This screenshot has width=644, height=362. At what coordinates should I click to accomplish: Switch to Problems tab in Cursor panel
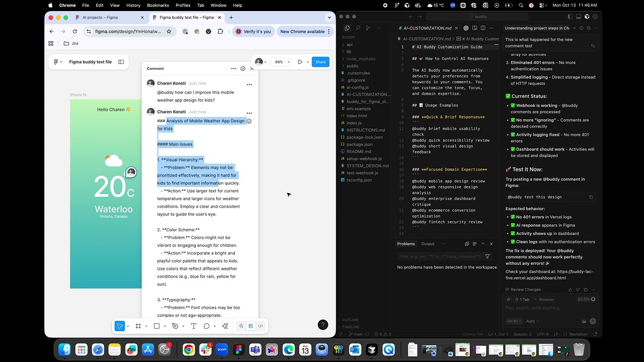[406, 244]
